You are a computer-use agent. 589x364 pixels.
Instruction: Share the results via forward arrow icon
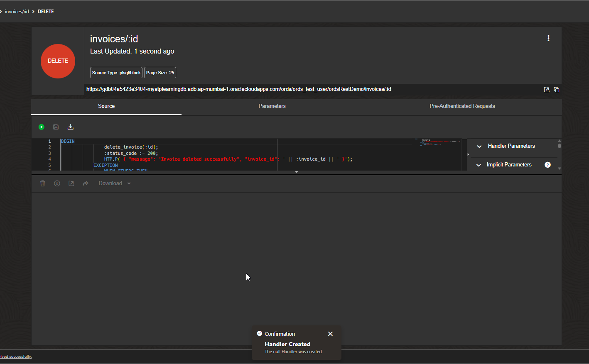pos(86,183)
